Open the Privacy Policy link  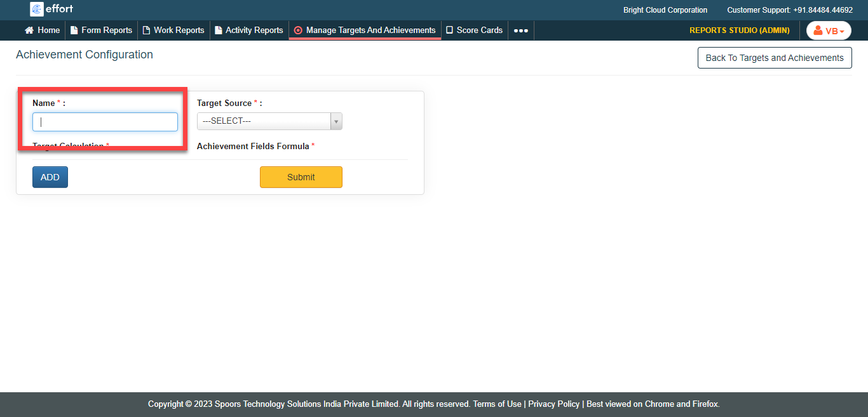553,404
